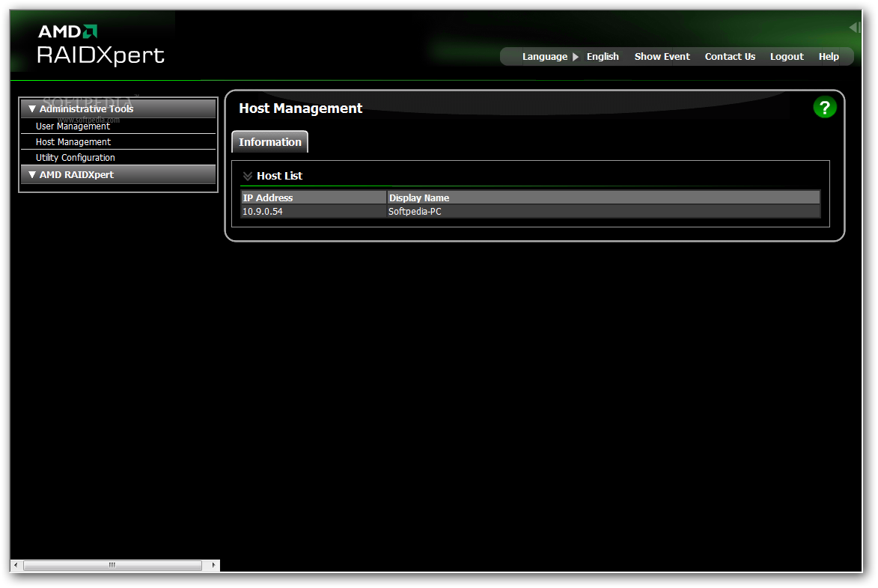The height and width of the screenshot is (588, 878).
Task: Click the Language label
Action: coord(545,57)
